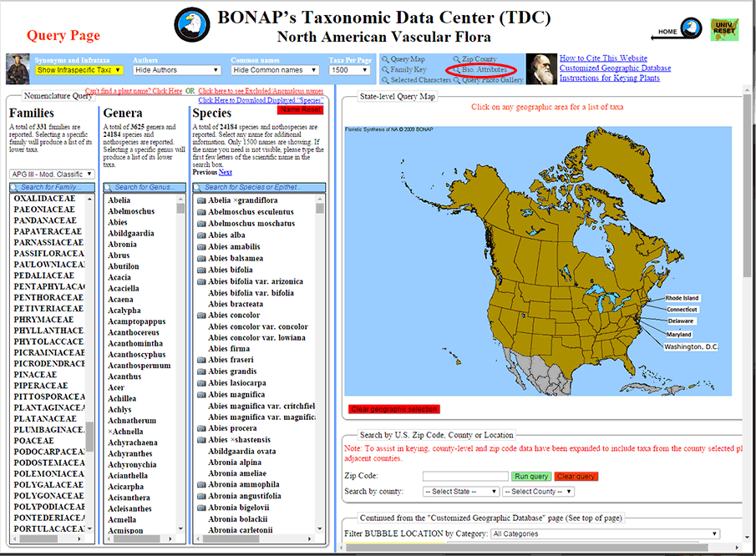Open Select County dropdown
756x556 pixels.
click(x=538, y=492)
